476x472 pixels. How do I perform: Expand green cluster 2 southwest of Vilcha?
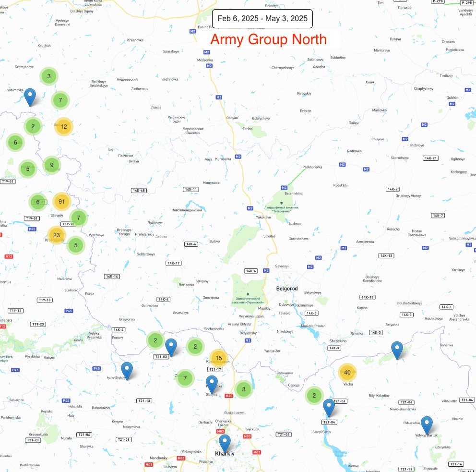(x=314, y=396)
